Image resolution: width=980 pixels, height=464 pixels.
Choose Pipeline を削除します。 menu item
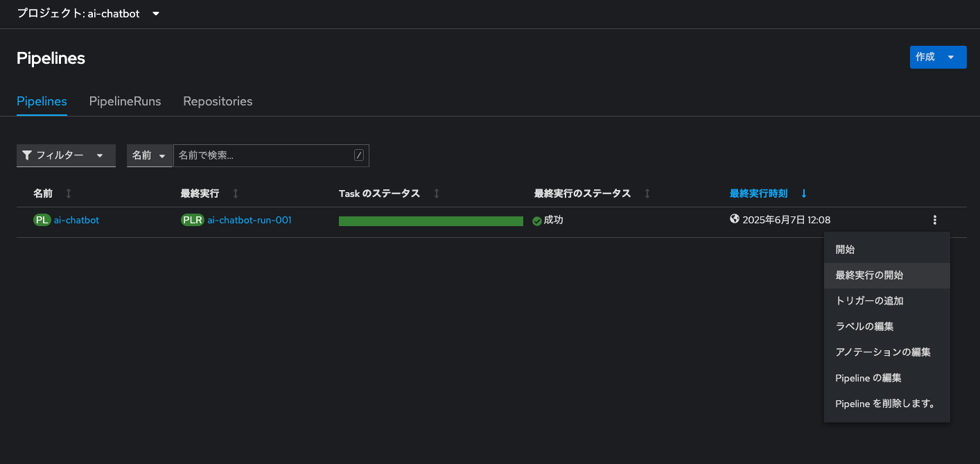(x=887, y=404)
